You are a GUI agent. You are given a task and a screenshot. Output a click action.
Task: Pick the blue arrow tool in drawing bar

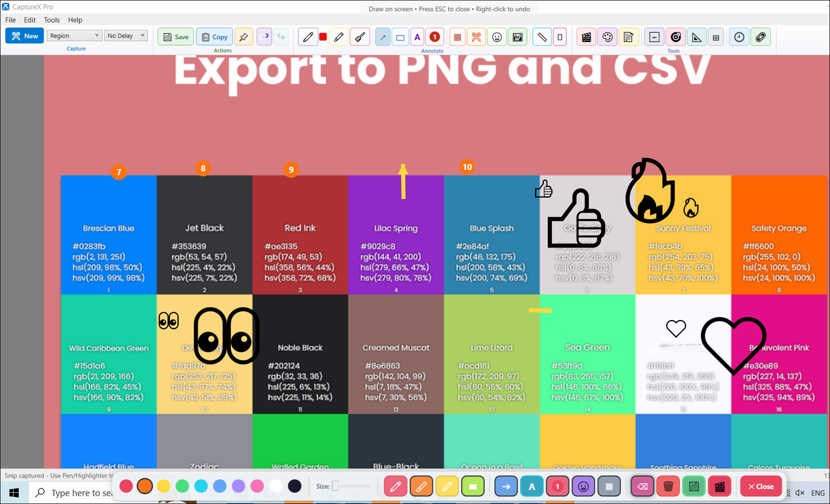(x=506, y=486)
